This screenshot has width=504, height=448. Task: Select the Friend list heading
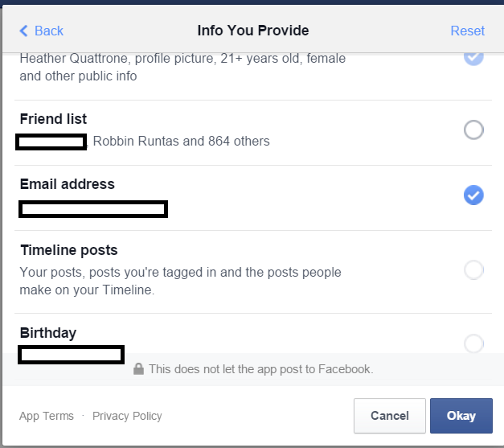[53, 119]
